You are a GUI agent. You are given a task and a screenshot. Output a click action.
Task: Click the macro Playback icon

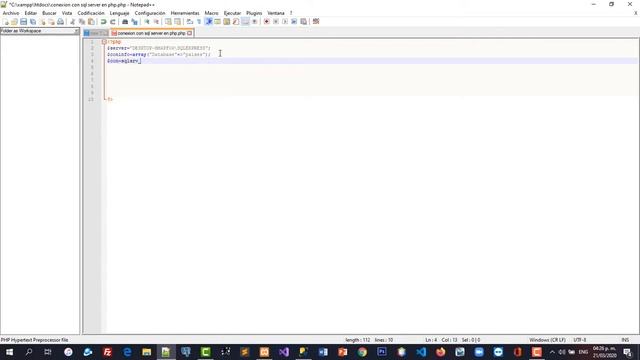pyautogui.click(x=284, y=22)
